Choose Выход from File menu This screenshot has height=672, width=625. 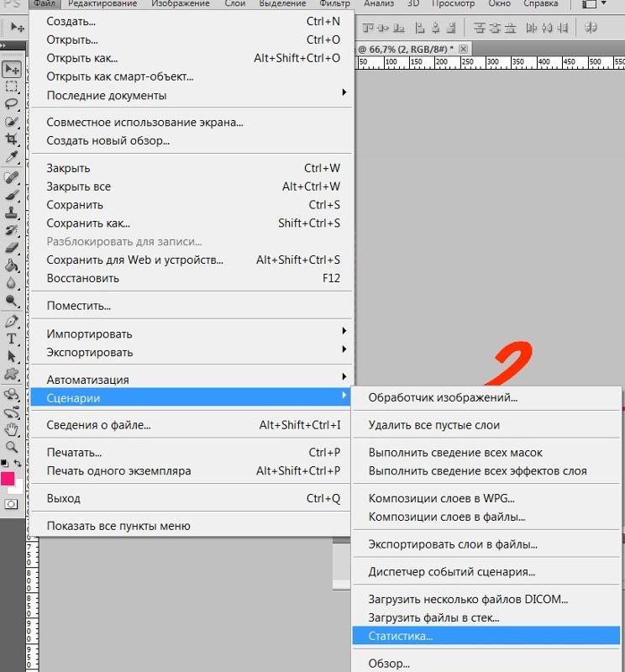[x=192, y=498]
